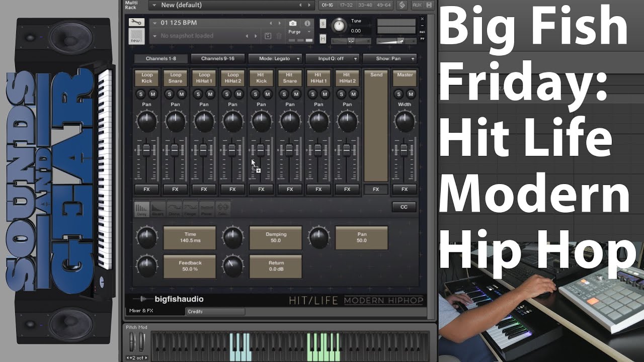Go to the next multi preset arrow
The image size is (644, 362).
click(310, 5)
